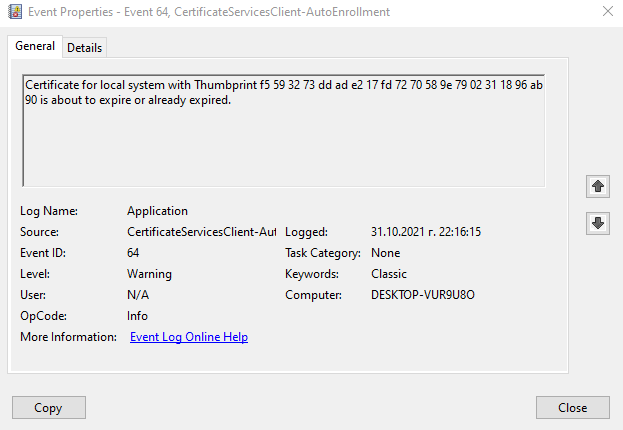Click the Level value Warning
Screen dimensions: 623x430
click(x=149, y=274)
